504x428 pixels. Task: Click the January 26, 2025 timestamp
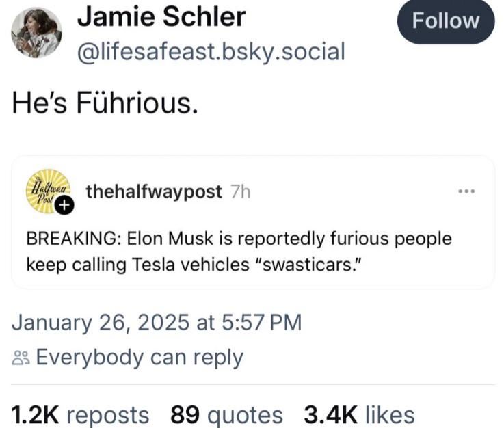tap(101, 322)
